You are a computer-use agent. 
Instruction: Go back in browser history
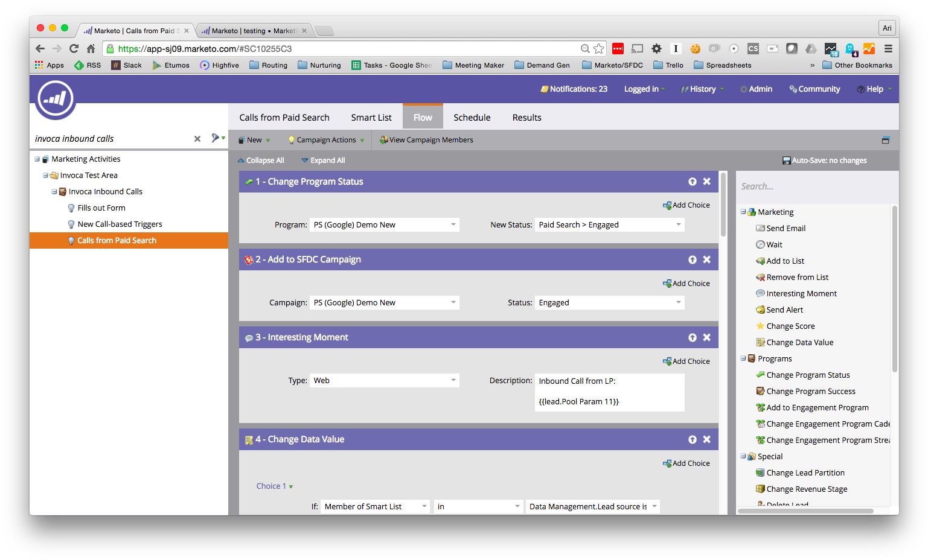(x=40, y=49)
